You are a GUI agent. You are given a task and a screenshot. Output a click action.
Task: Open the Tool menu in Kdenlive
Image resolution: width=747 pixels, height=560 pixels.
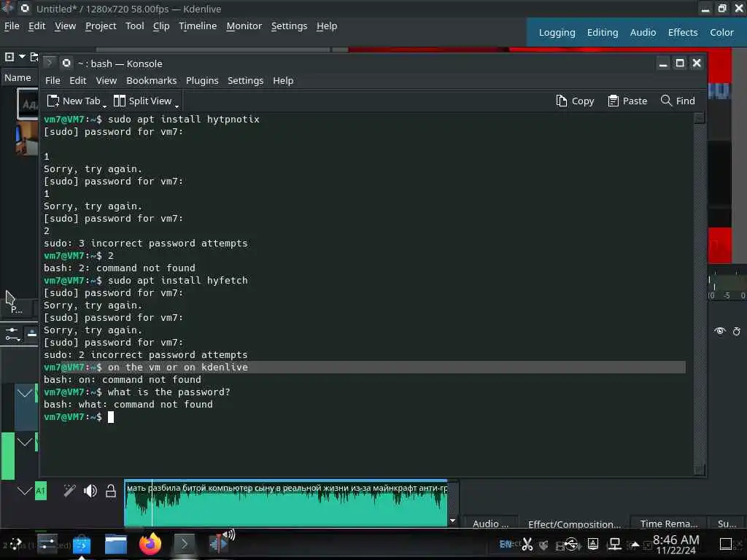coord(135,26)
